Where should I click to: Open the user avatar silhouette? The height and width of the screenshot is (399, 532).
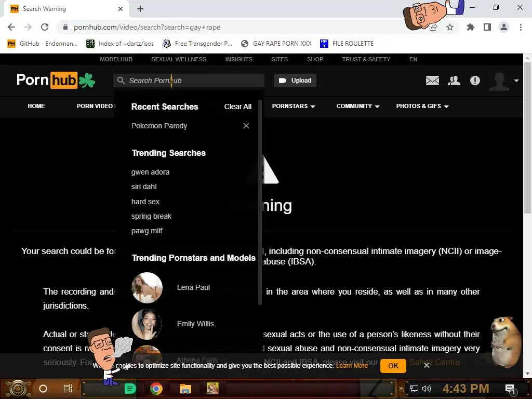click(x=499, y=82)
